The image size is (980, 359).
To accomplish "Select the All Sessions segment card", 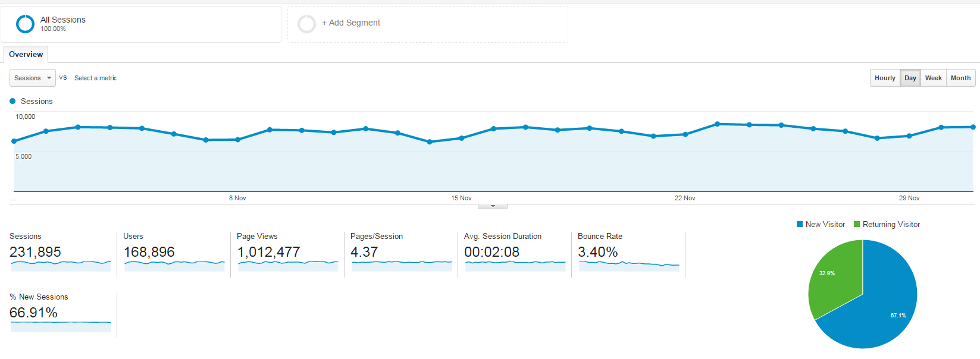I will tap(141, 24).
